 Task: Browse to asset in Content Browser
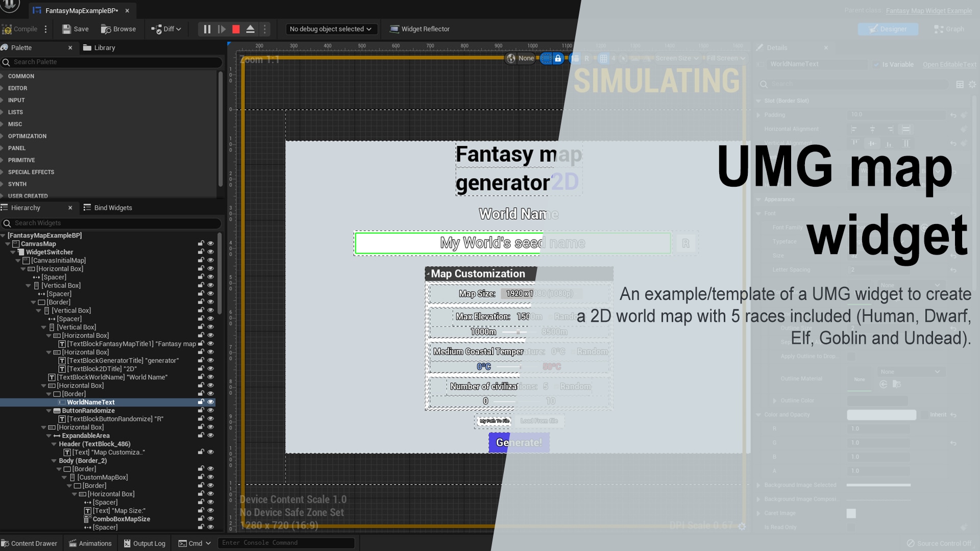[118, 29]
